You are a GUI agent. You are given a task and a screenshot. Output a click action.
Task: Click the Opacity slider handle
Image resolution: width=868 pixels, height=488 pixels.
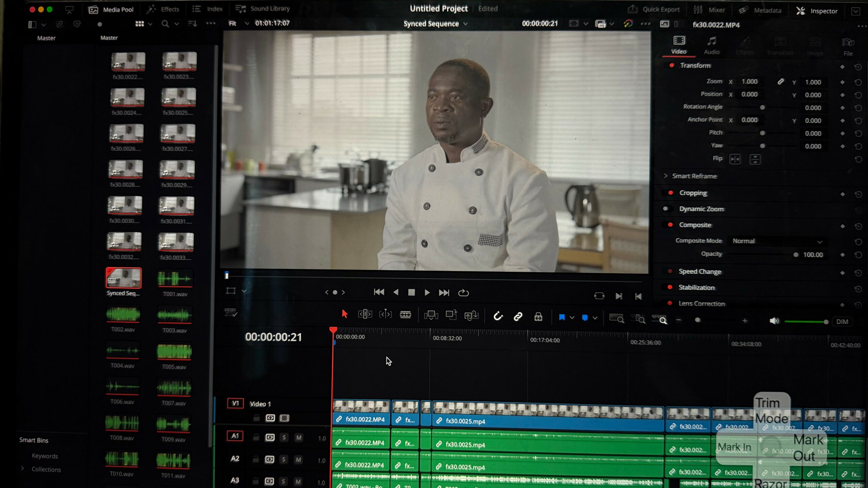point(795,255)
